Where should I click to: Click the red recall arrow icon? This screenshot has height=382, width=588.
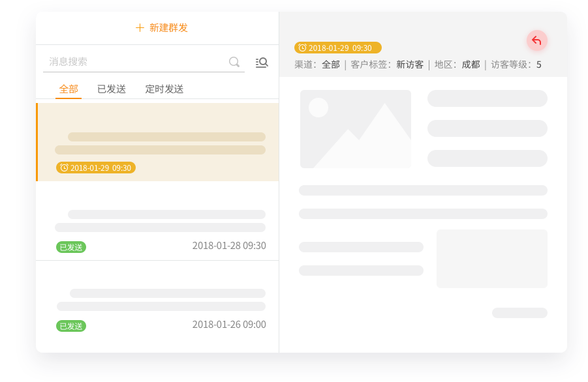[x=536, y=40]
